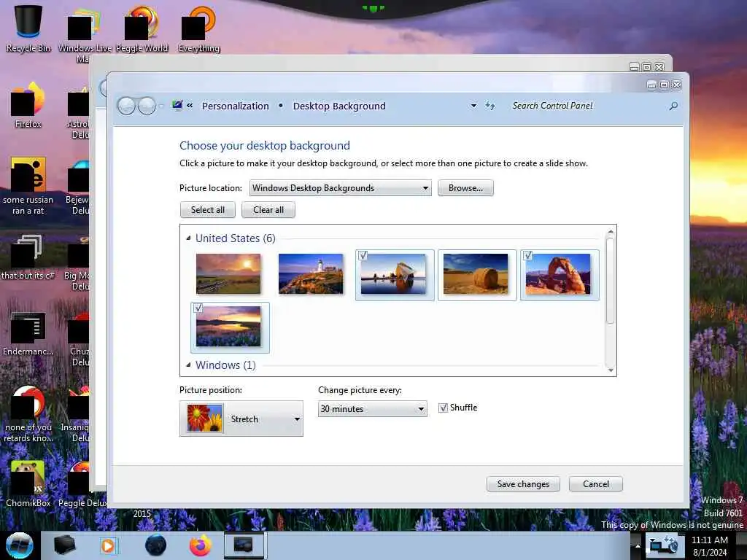Open the 'some russian ran a rat' icon
The image size is (747, 560).
[x=28, y=187]
